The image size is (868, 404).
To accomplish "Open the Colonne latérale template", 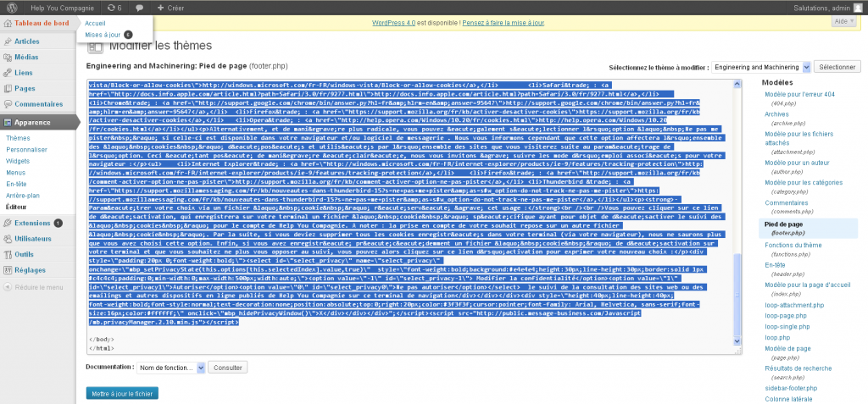I will [x=788, y=399].
